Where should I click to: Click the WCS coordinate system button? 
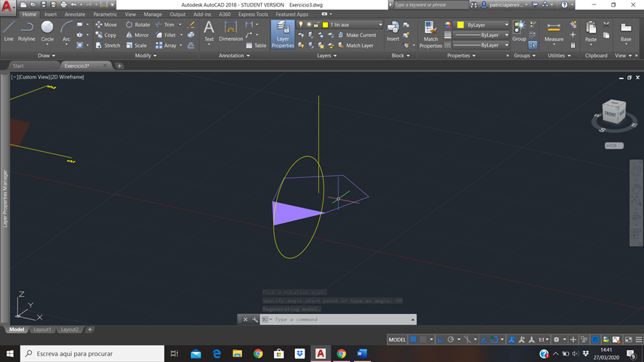point(613,145)
